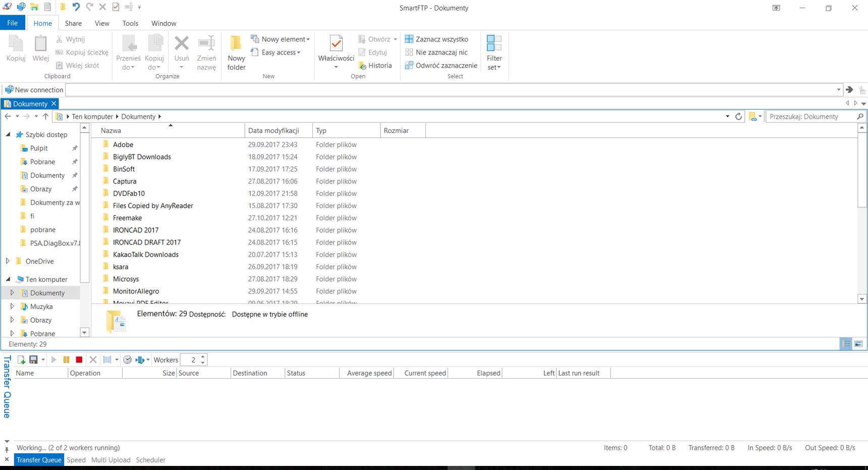The height and width of the screenshot is (470, 868).
Task: Open the Easy access dropdown
Action: click(276, 53)
